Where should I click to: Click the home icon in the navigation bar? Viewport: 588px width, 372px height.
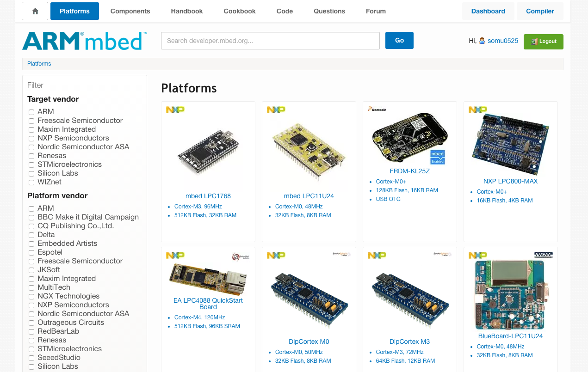[35, 11]
